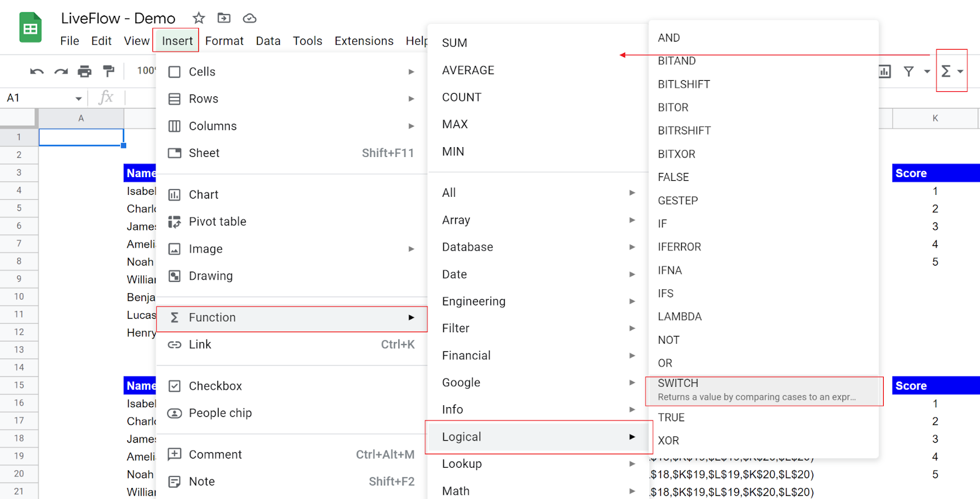This screenshot has width=980, height=499.
Task: Insert a People chip
Action: point(292,413)
